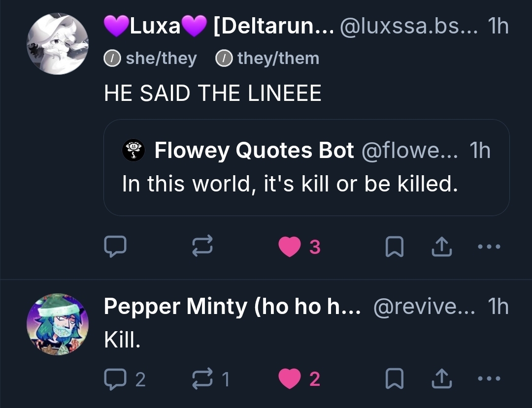
Task: Open Luxa's profile avatar
Action: 58,44
